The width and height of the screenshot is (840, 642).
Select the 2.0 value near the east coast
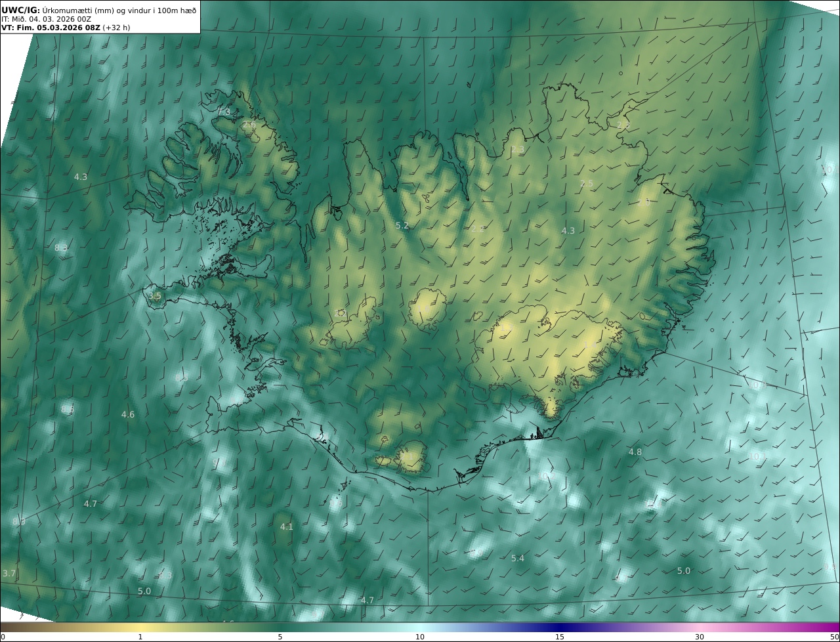point(644,203)
